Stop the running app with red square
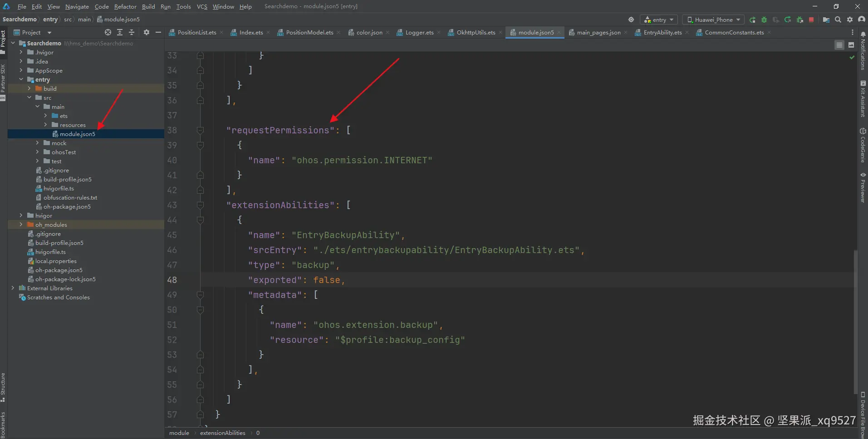Viewport: 868px width, 439px height. coord(811,20)
